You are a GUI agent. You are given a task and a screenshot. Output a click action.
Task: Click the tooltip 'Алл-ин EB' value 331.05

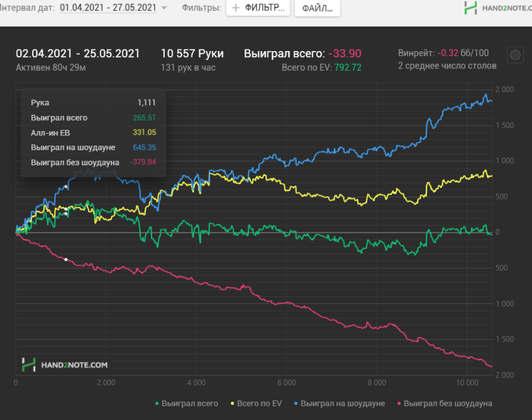pyautogui.click(x=144, y=132)
